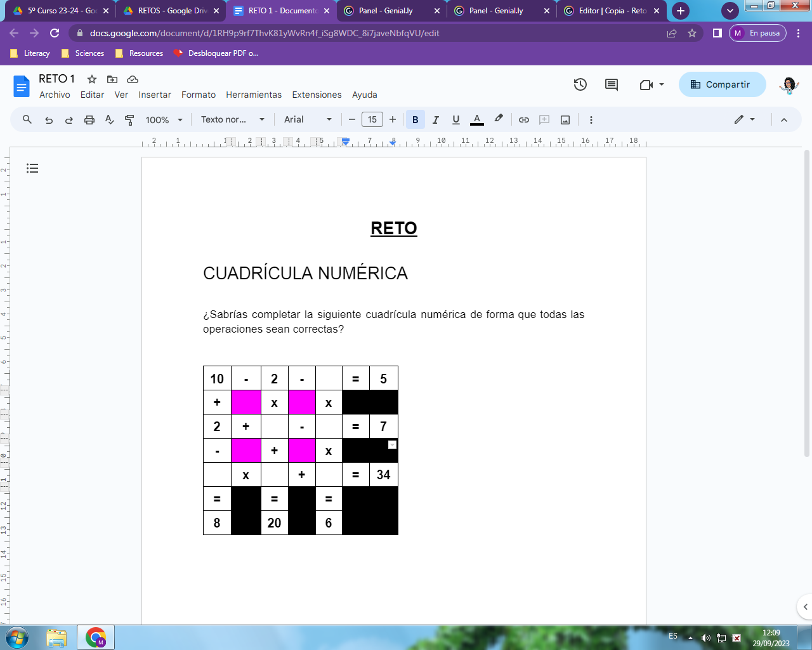Screen dimensions: 812x650
Task: Star the RETO 1 document
Action: pos(91,79)
